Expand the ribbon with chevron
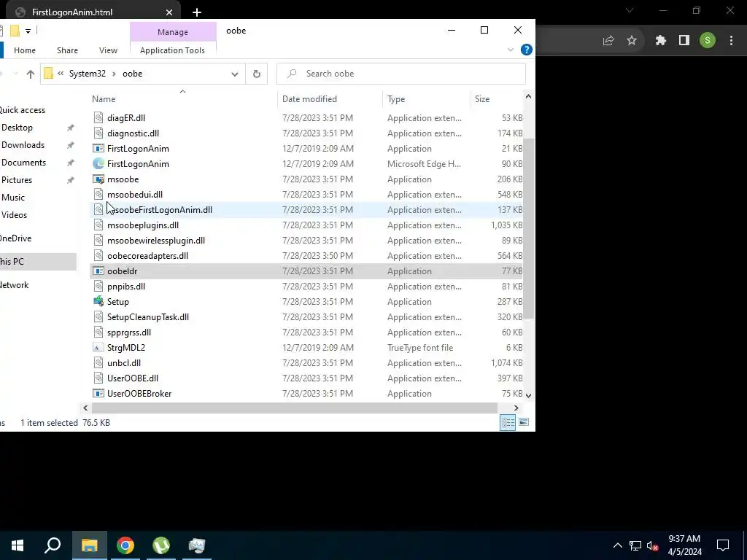This screenshot has height=560, width=747. (x=511, y=50)
